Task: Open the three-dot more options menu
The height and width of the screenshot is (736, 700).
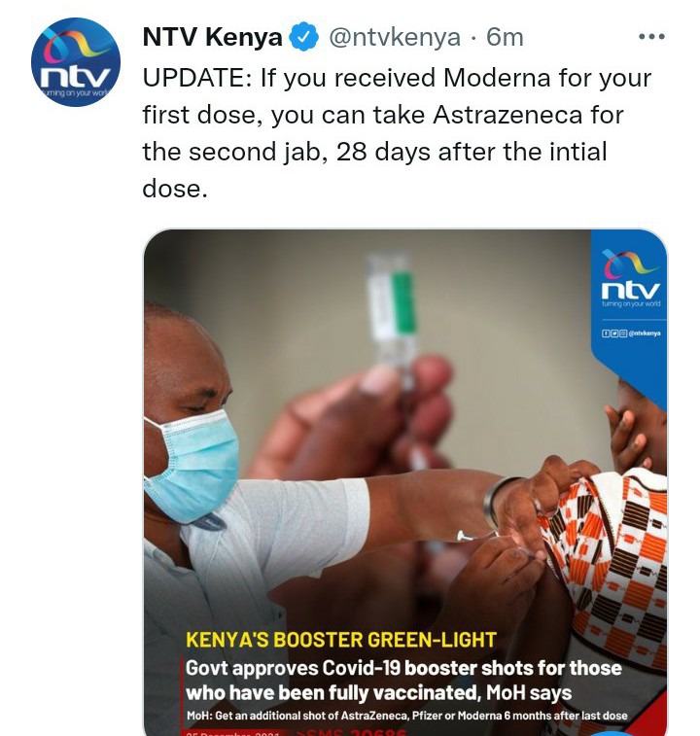Action: (x=651, y=37)
